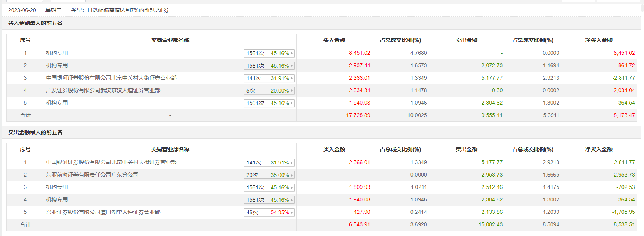Click the vertical scrollbar at right edge

click(642, 117)
